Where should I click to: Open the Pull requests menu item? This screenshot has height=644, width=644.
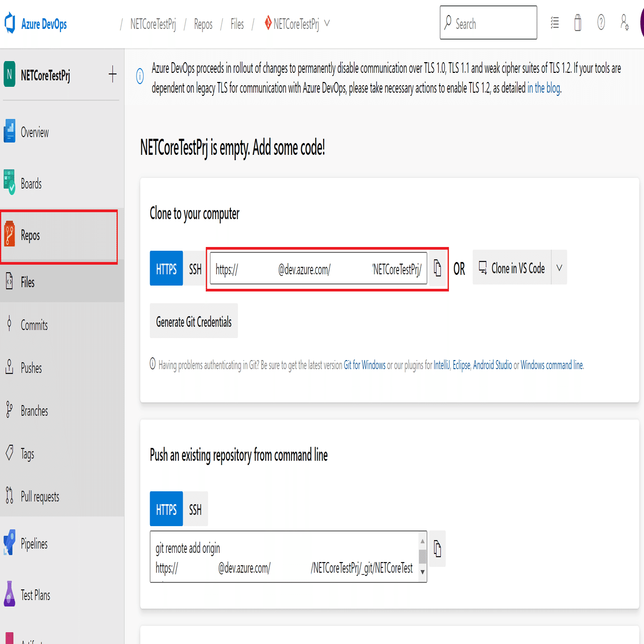(62, 496)
